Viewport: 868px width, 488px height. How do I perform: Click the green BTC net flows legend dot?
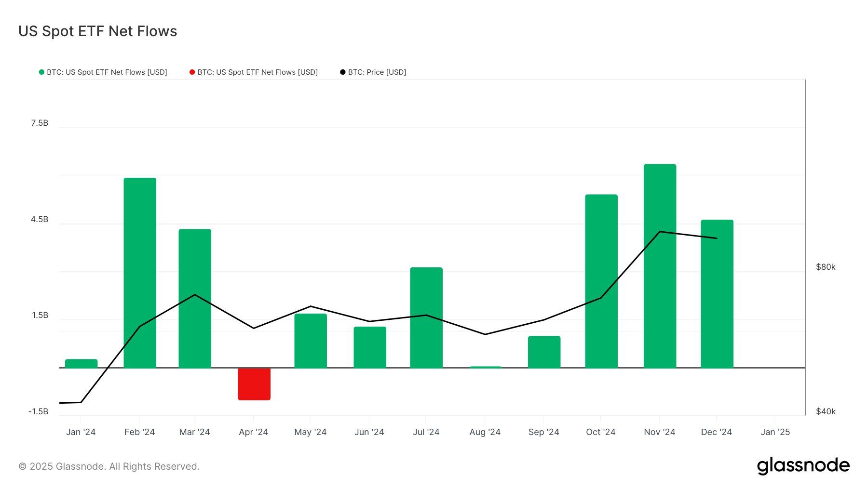[x=41, y=71]
